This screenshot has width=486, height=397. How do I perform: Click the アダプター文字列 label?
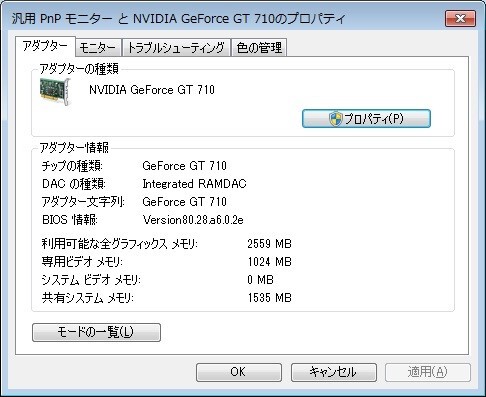point(83,202)
